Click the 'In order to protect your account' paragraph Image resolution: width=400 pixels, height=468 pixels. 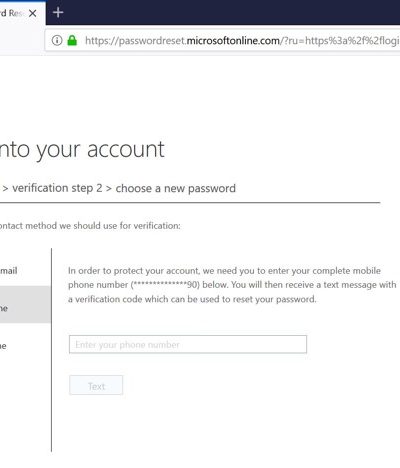coord(232,285)
